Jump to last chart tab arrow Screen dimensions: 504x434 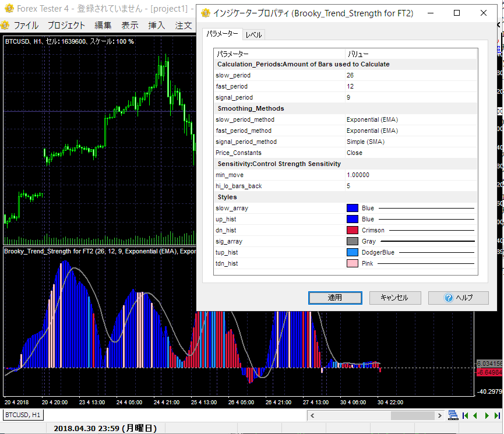coord(496,415)
